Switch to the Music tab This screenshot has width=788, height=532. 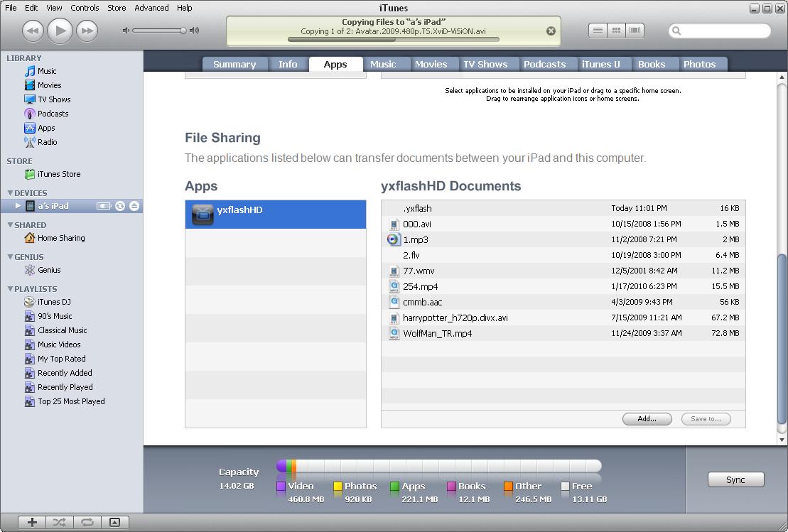[x=383, y=65]
